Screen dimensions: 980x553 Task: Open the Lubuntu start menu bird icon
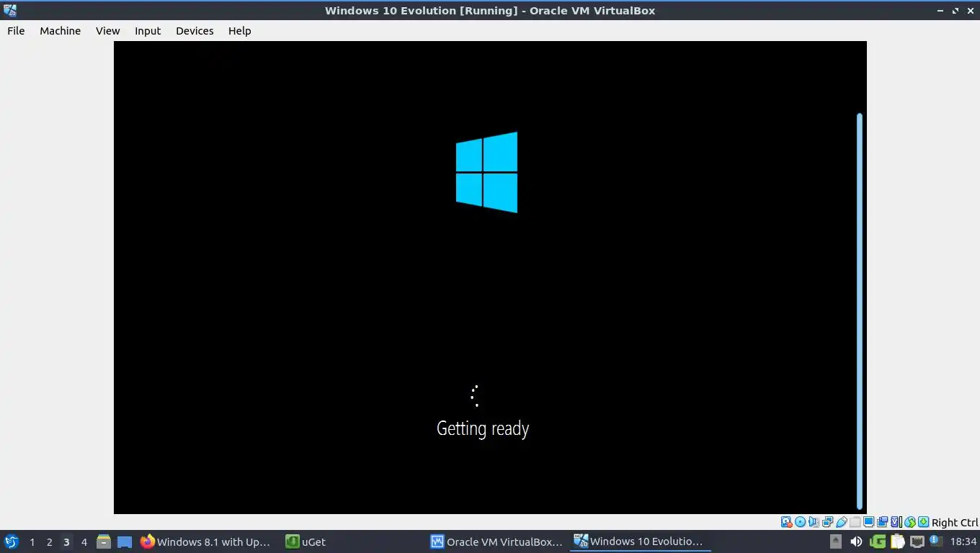click(x=12, y=541)
